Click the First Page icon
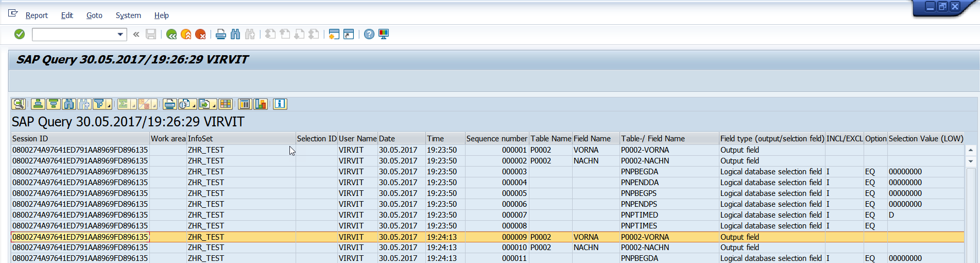Viewport: 980px width, 263px height. [270, 34]
